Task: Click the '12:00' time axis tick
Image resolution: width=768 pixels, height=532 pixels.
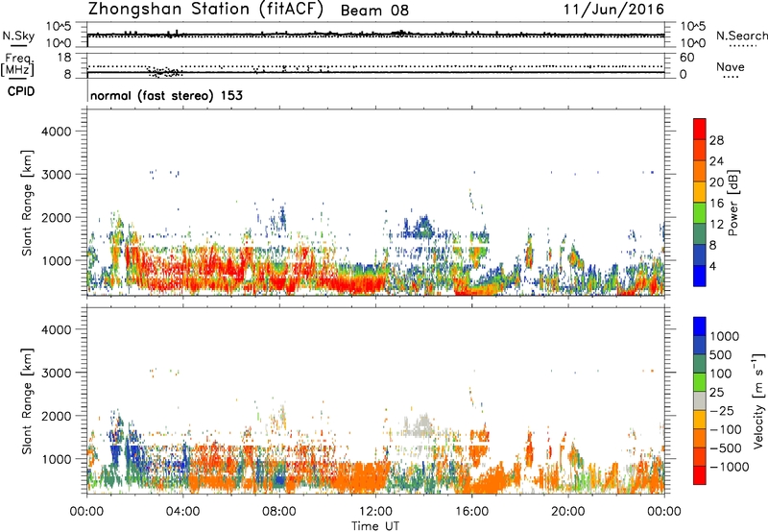Action: tap(375, 512)
